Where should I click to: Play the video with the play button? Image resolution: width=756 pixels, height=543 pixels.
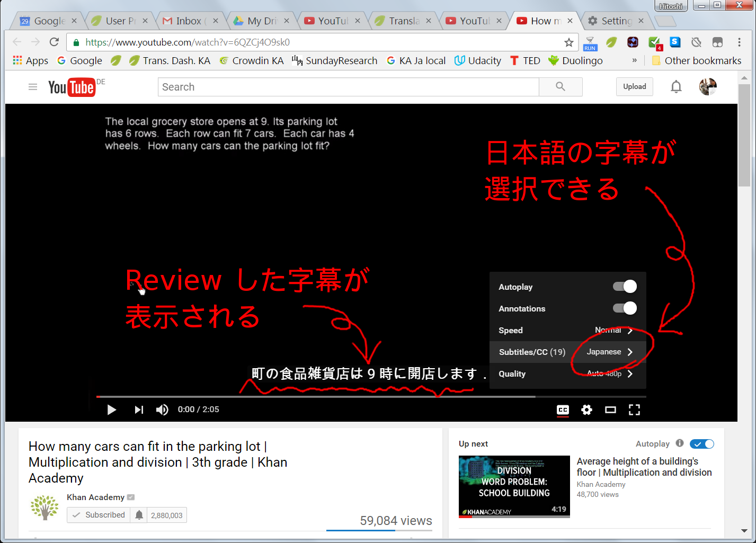point(112,410)
